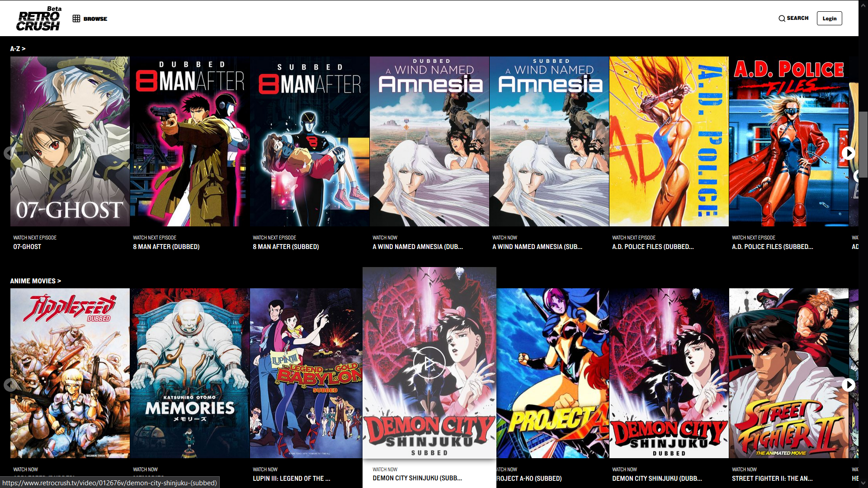Click the PROJECT A-KO (SUBBED) title
Screen dimensions: 868x488
click(529, 479)
